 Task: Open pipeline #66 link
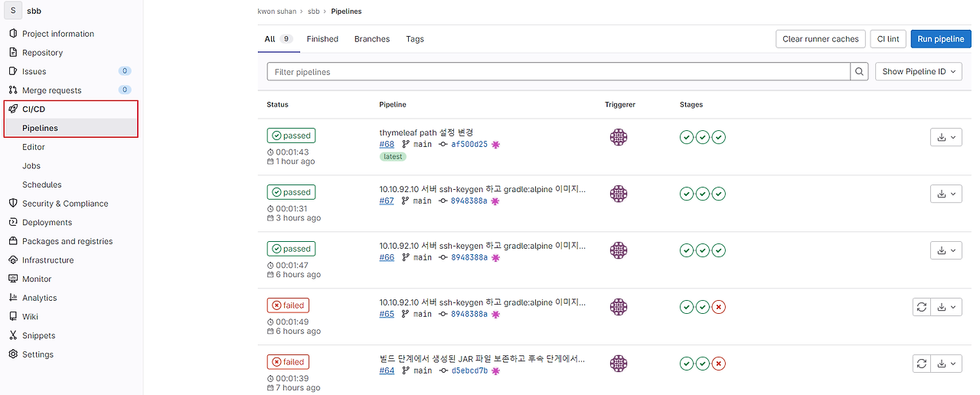pyautogui.click(x=387, y=257)
